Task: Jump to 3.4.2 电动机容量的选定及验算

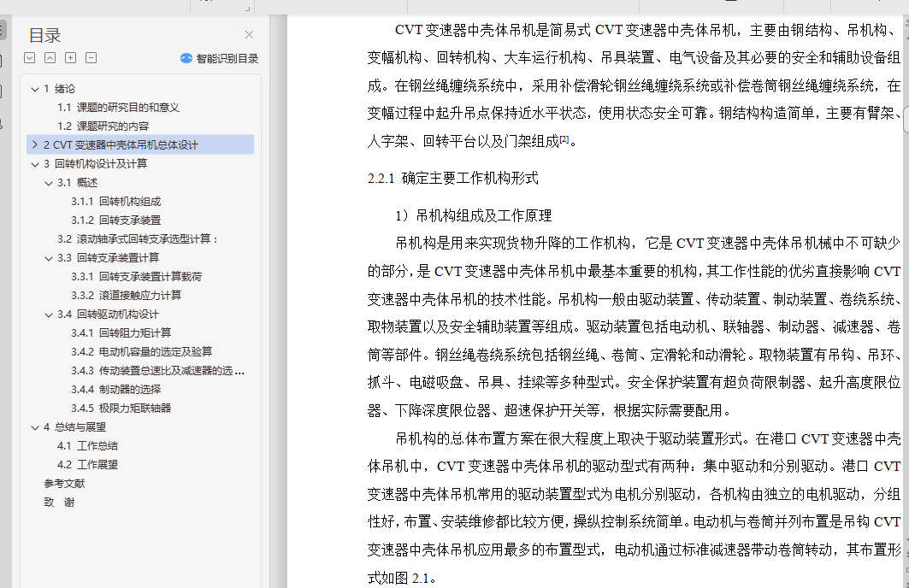Action: pyautogui.click(x=141, y=351)
